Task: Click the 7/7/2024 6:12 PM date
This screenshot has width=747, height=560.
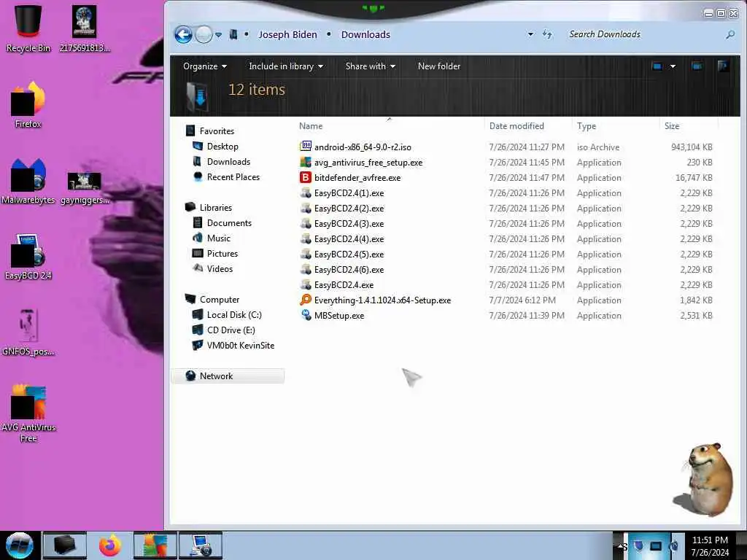Action: (x=522, y=300)
